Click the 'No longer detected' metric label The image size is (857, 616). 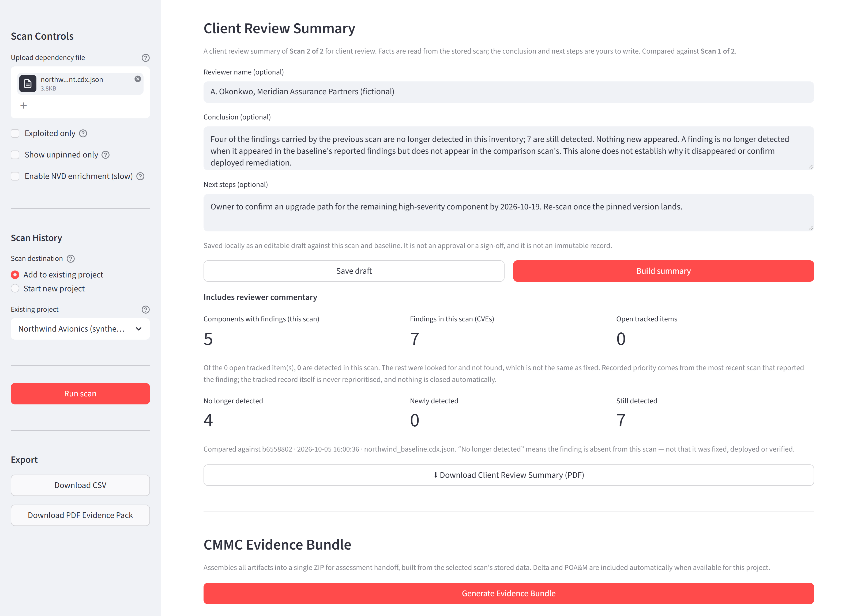tap(233, 401)
